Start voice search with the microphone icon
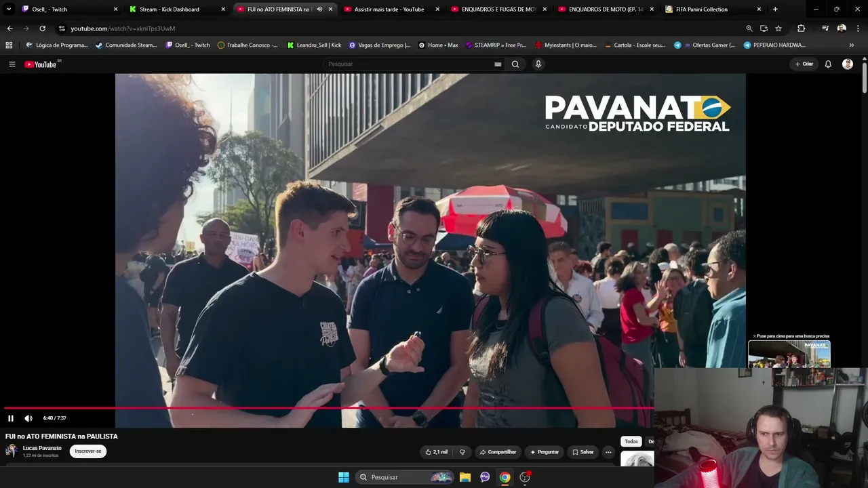The height and width of the screenshot is (488, 868). pos(538,64)
